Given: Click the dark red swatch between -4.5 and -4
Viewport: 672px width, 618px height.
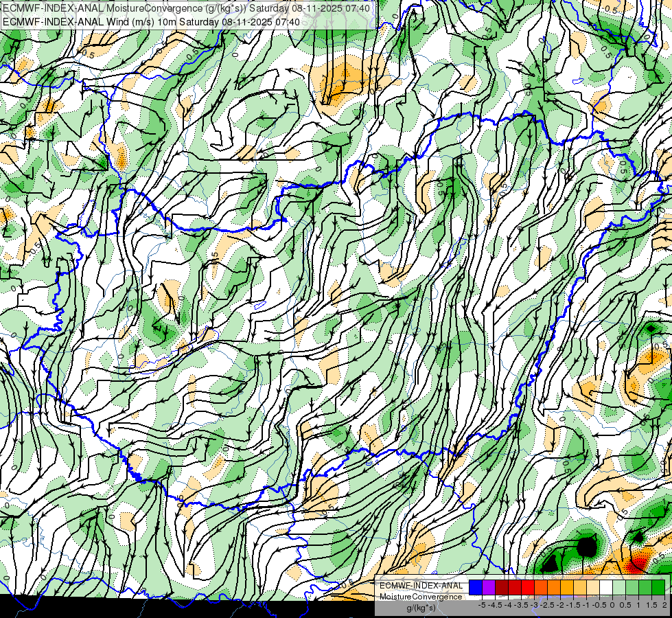Looking at the screenshot, I should [502, 588].
